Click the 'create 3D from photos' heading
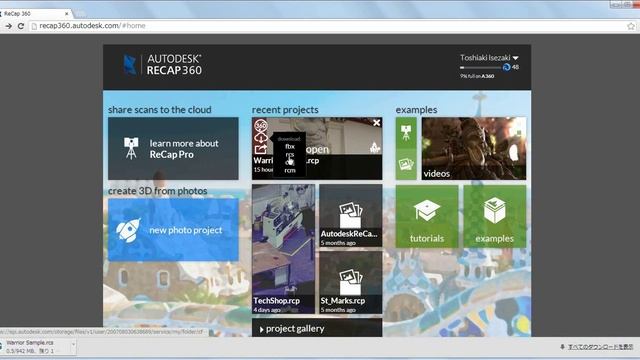The image size is (640, 360). pyautogui.click(x=158, y=191)
